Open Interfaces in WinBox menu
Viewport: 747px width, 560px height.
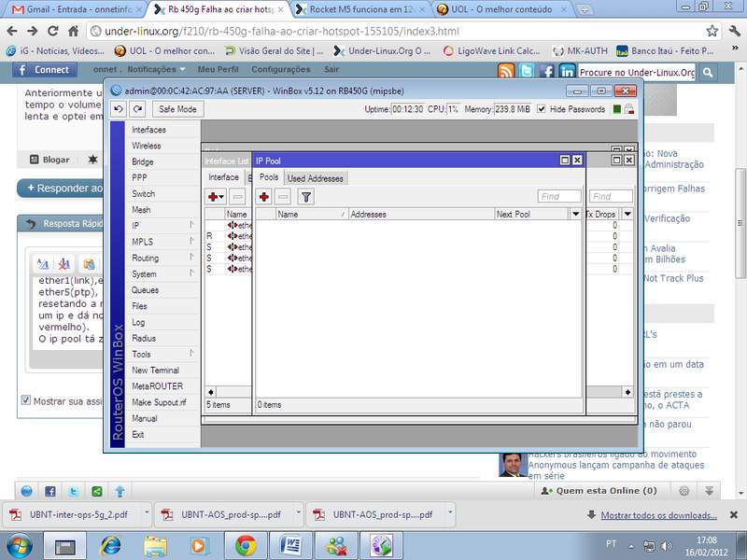[x=148, y=130]
